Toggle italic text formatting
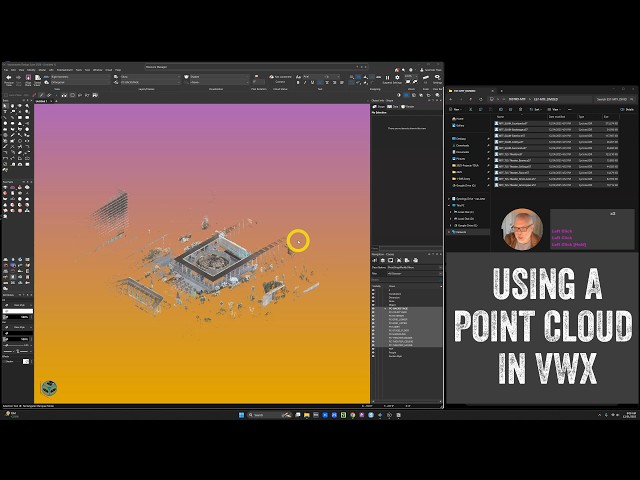The height and width of the screenshot is (480, 640). click(x=305, y=82)
